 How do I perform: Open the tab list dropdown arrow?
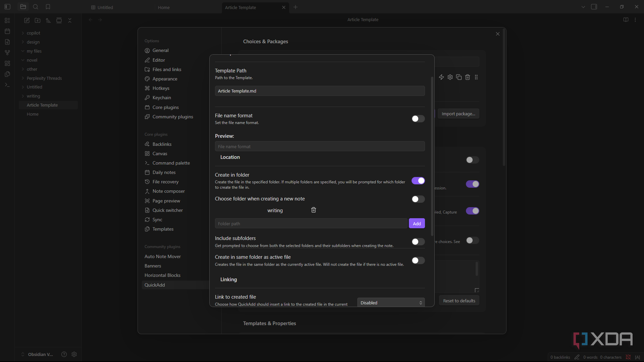point(583,7)
